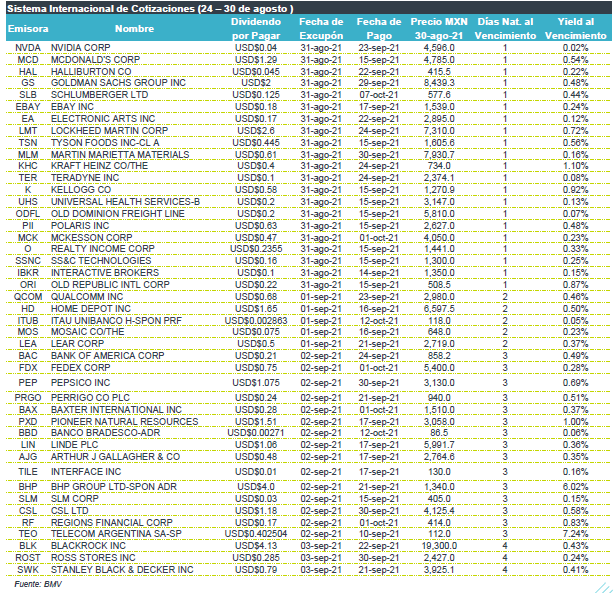This screenshot has height=593, width=616.
Task: Click the USD$0.002863 dividend value
Action: coord(256,321)
